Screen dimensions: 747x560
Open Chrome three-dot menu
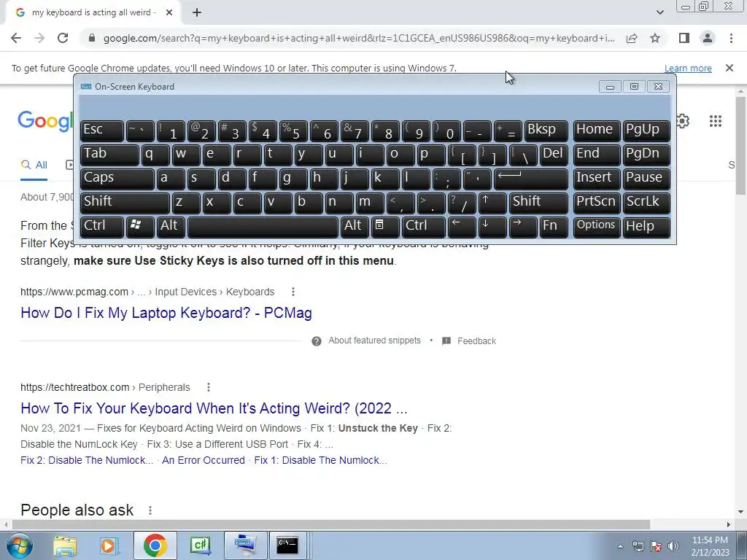tap(731, 38)
